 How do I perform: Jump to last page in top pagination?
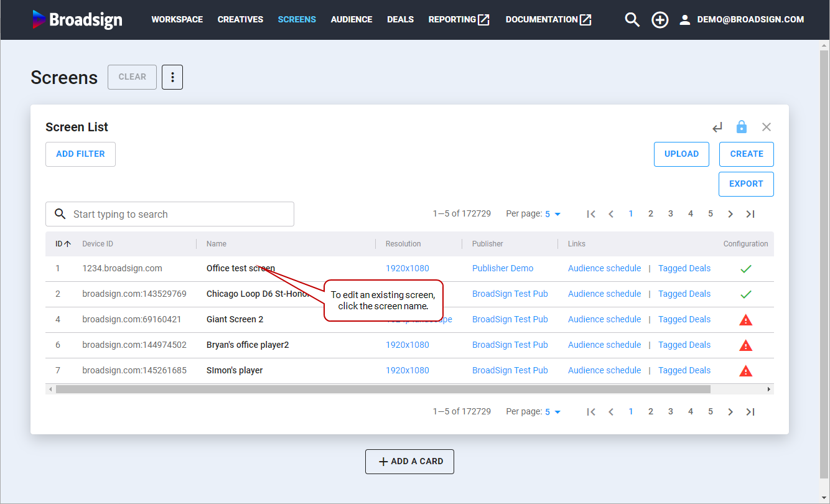click(750, 214)
